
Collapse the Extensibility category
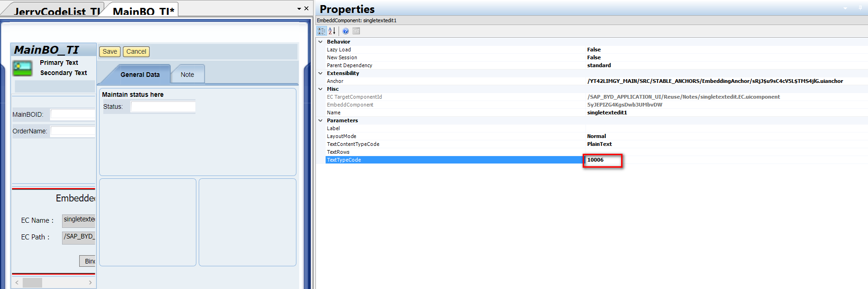(320, 73)
